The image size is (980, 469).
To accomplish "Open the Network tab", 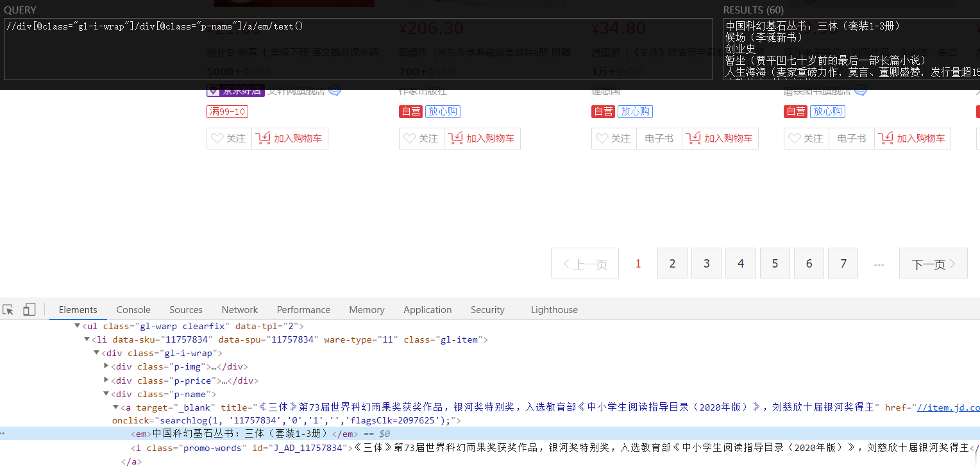I will click(x=240, y=310).
